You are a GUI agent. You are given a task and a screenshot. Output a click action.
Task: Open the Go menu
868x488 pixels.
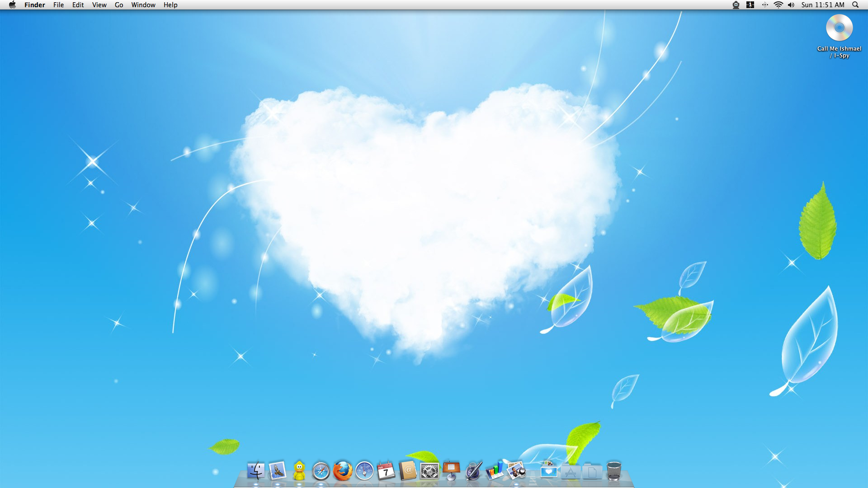click(x=119, y=5)
